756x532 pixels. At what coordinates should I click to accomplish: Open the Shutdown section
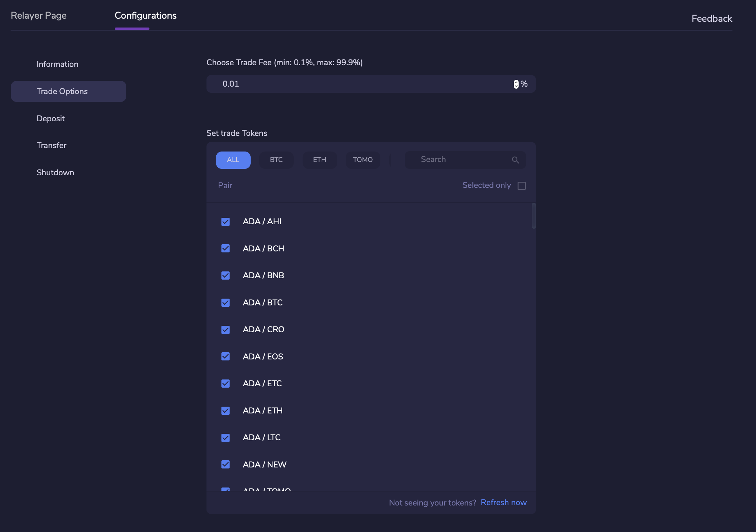55,173
